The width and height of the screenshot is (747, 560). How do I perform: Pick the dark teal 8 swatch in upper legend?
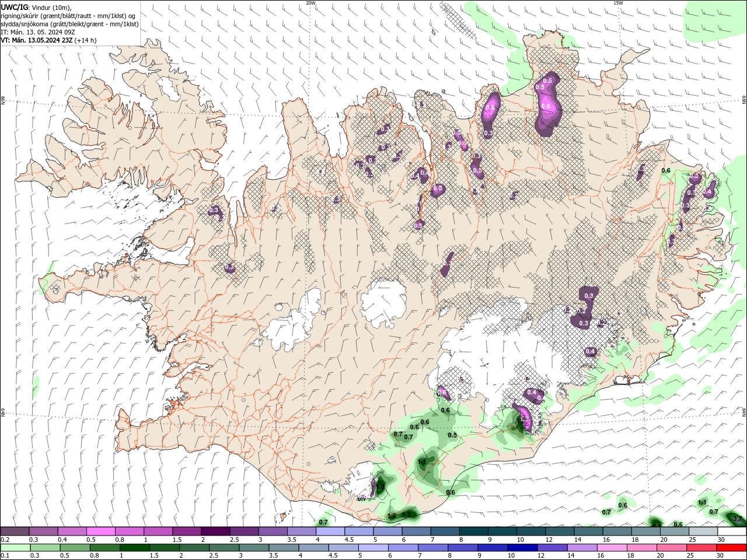pos(473,531)
